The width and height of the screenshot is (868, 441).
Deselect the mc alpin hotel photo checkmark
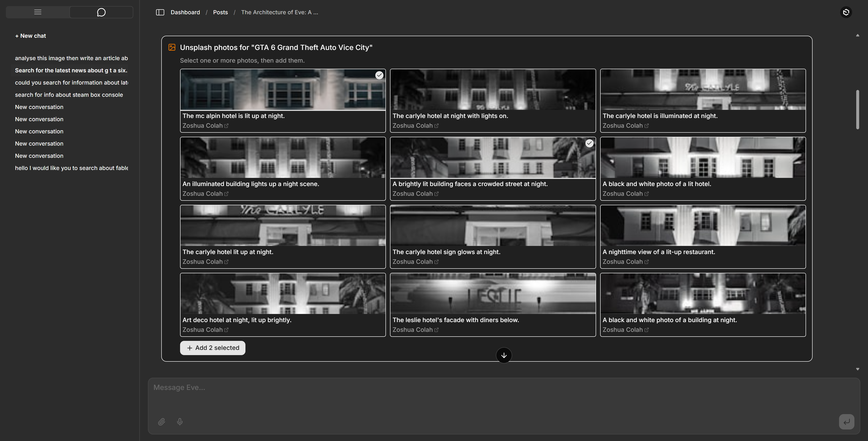point(379,75)
